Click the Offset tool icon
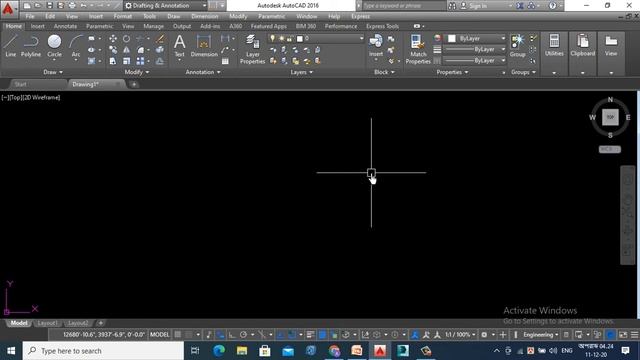 point(160,61)
